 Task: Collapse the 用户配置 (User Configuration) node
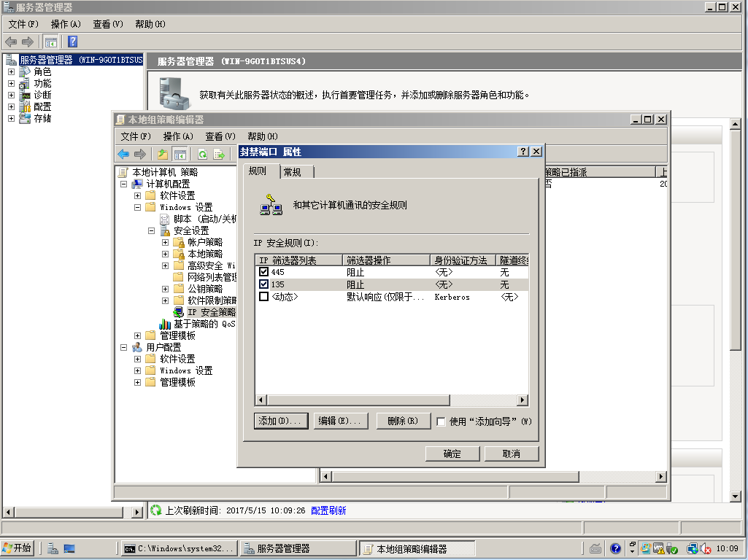(x=124, y=348)
